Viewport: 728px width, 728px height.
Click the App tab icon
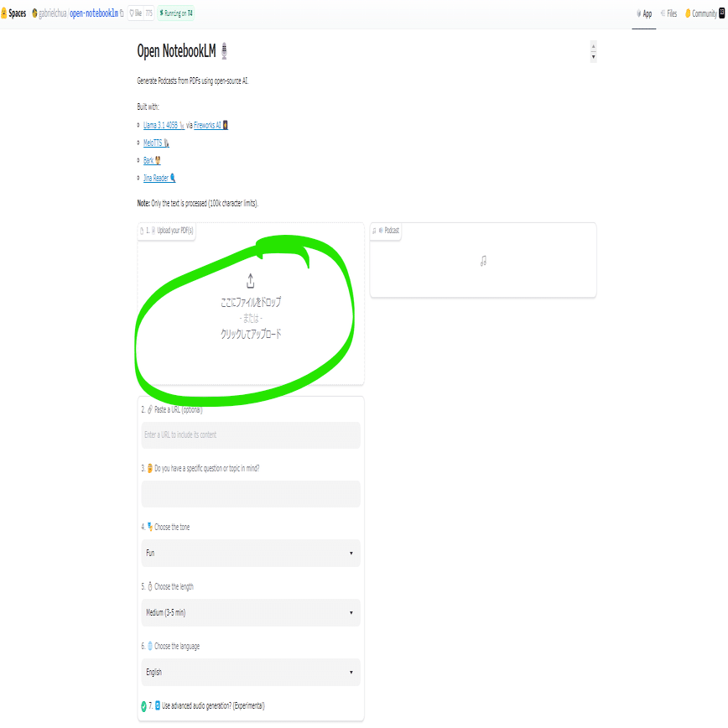tap(639, 13)
